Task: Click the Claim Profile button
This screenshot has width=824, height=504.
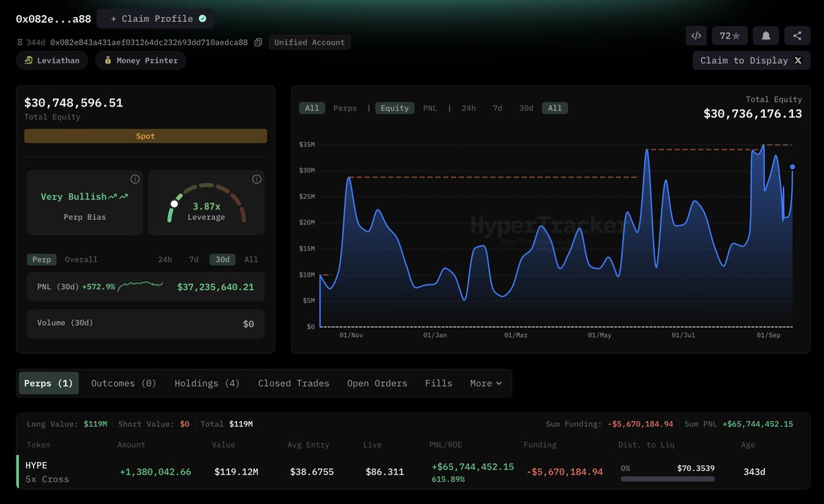Action: 155,19
